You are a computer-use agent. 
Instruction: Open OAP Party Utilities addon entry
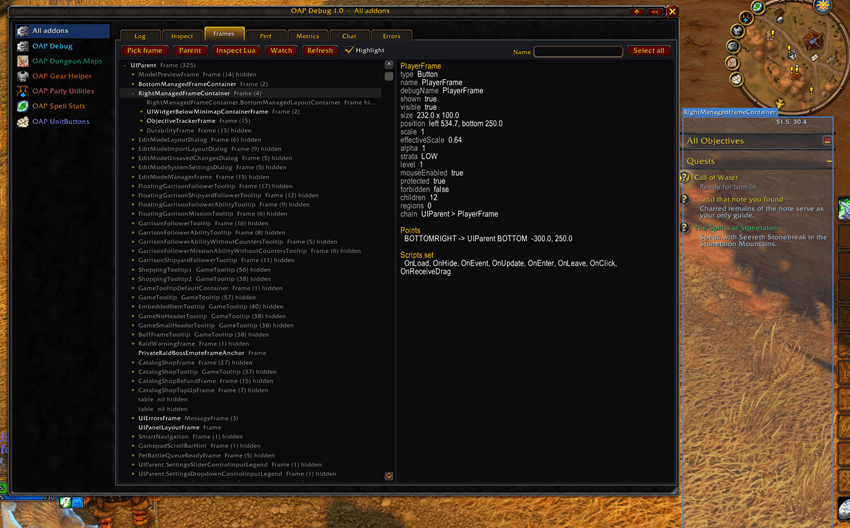point(62,91)
